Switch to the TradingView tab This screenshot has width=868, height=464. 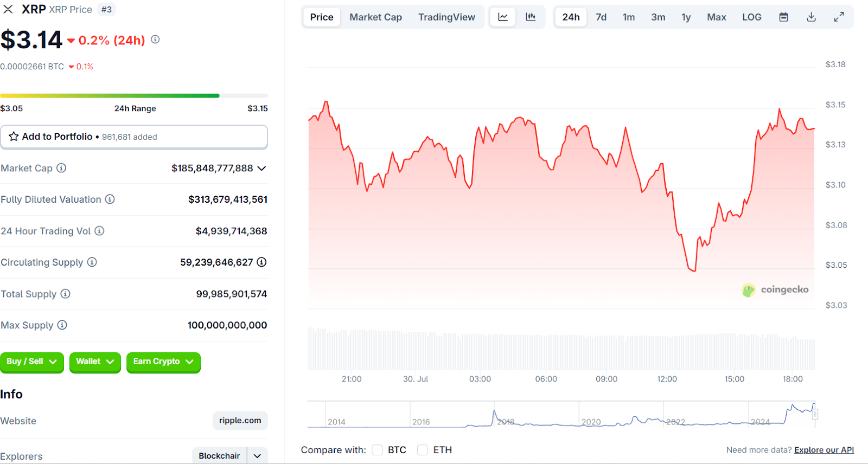tap(446, 17)
